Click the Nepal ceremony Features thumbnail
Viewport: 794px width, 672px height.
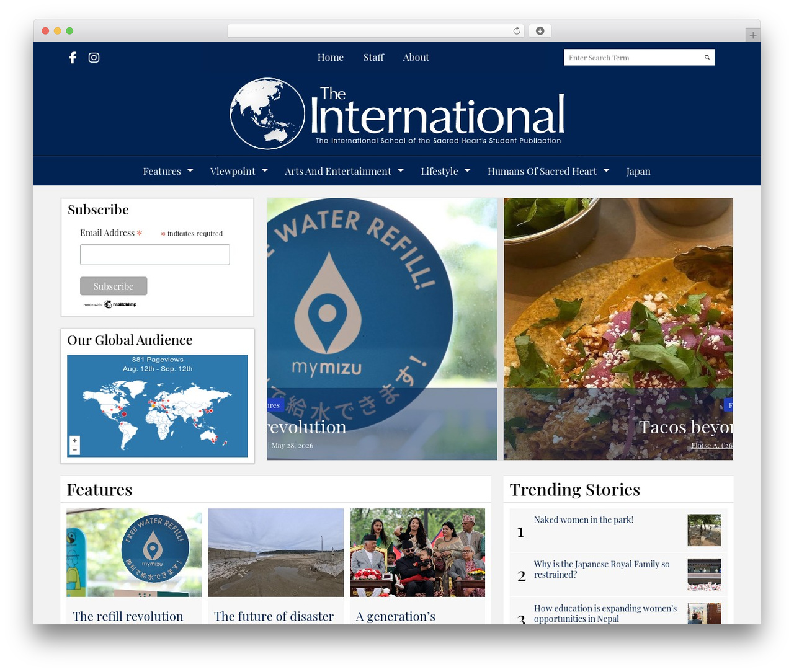(417, 553)
